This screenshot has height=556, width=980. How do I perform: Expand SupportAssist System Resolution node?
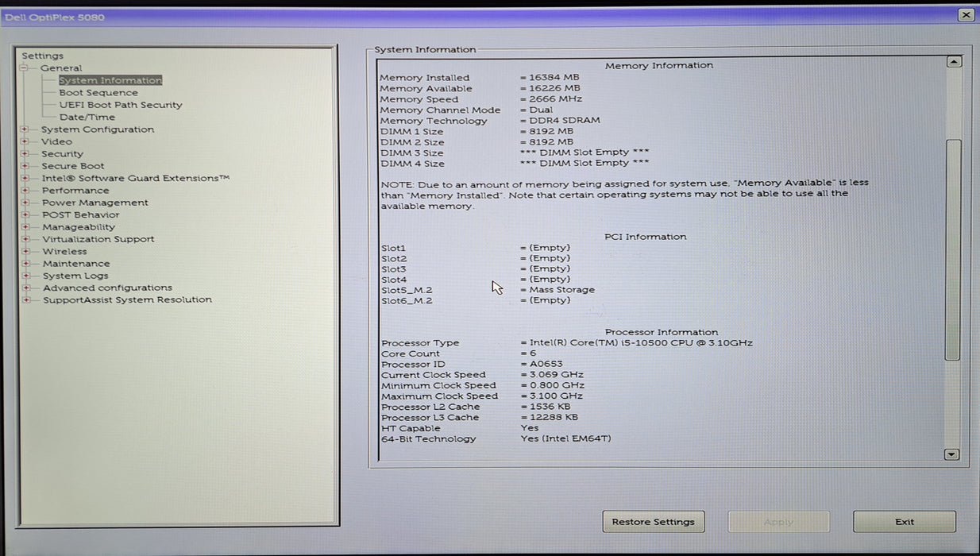[x=25, y=300]
